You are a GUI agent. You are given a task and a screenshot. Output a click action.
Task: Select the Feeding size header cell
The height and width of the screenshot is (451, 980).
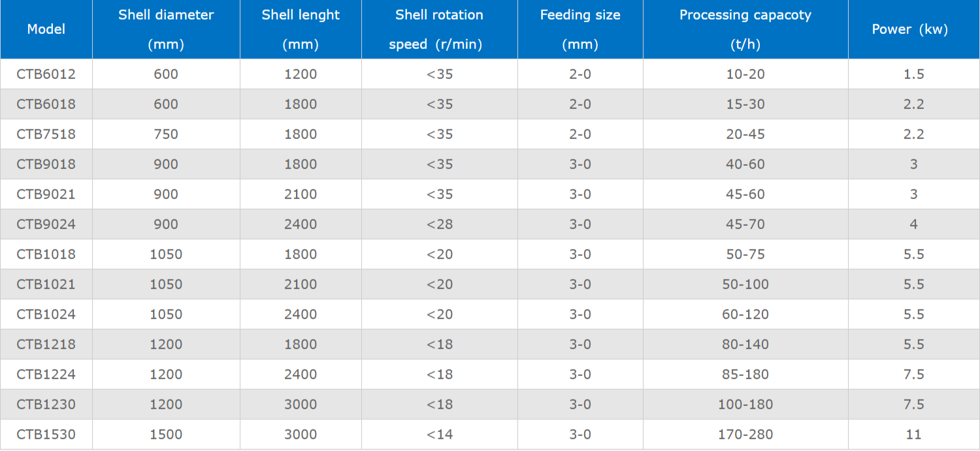[x=580, y=29]
